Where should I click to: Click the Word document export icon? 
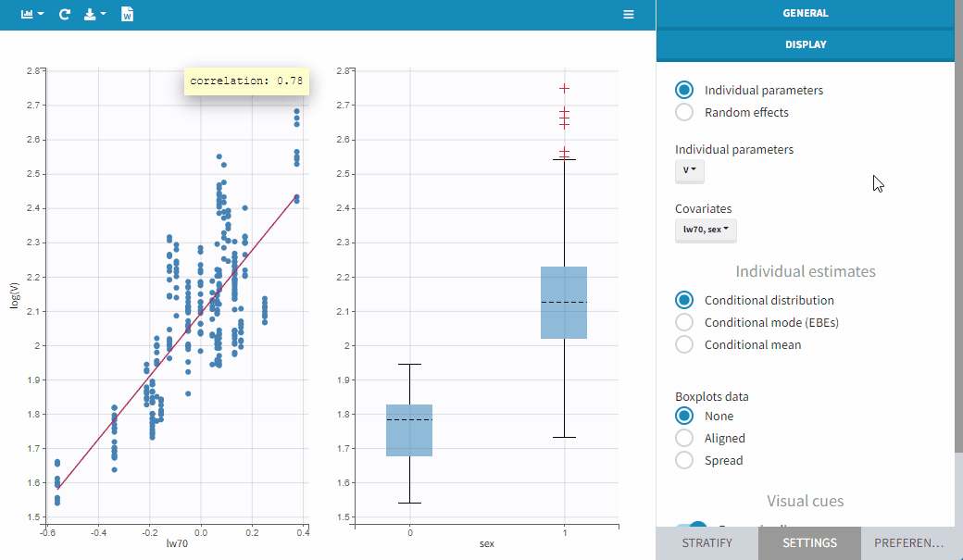pyautogui.click(x=128, y=15)
